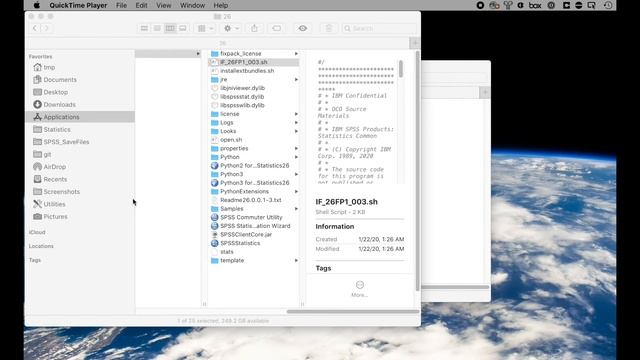Expand the jre folder arrow
The image size is (640, 360).
296,80
